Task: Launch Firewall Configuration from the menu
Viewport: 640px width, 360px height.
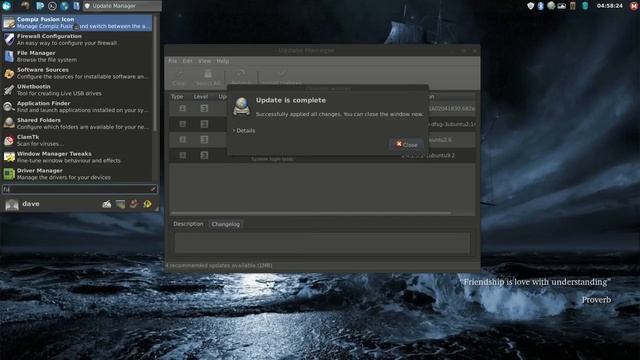Action: pyautogui.click(x=77, y=39)
